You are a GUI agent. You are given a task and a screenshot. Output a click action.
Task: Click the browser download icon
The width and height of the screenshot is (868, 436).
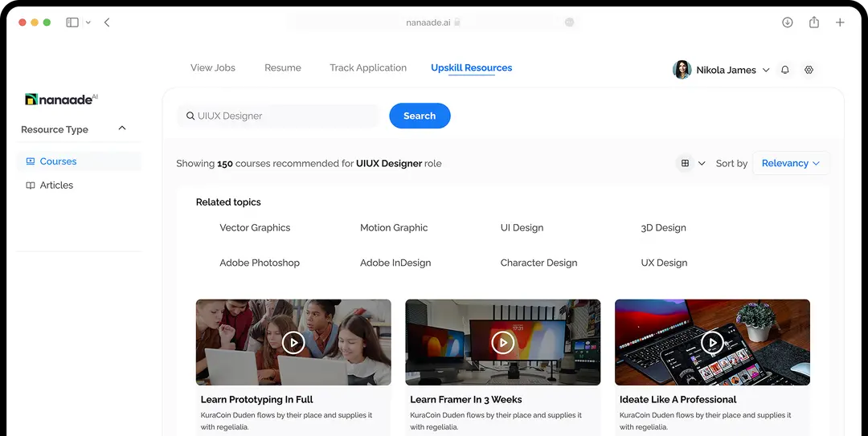click(x=788, y=22)
